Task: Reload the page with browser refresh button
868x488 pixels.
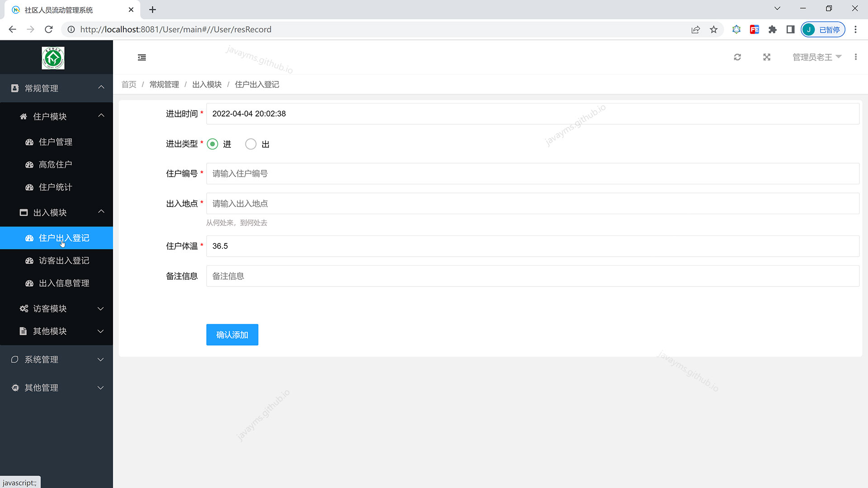Action: point(49,30)
